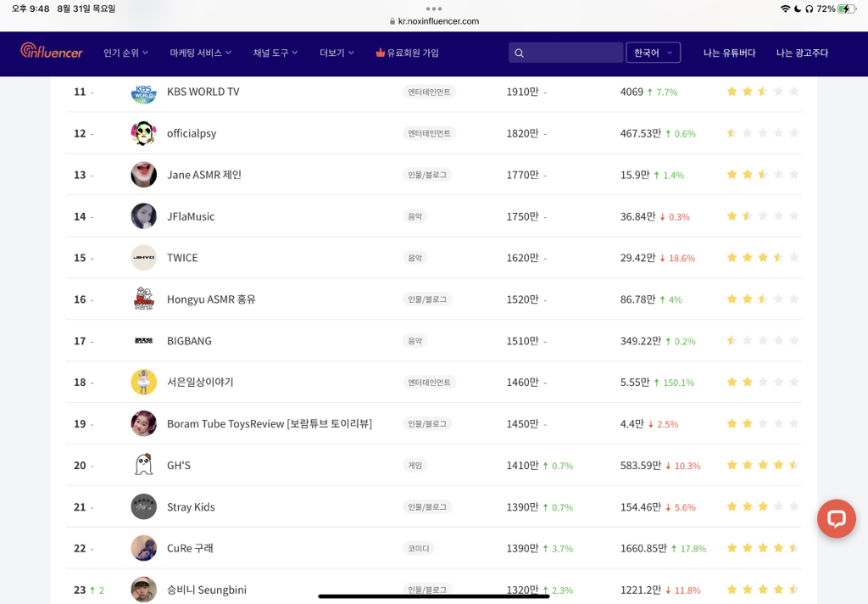The height and width of the screenshot is (604, 868).
Task: Open the BIGBANG channel name
Action: [189, 341]
